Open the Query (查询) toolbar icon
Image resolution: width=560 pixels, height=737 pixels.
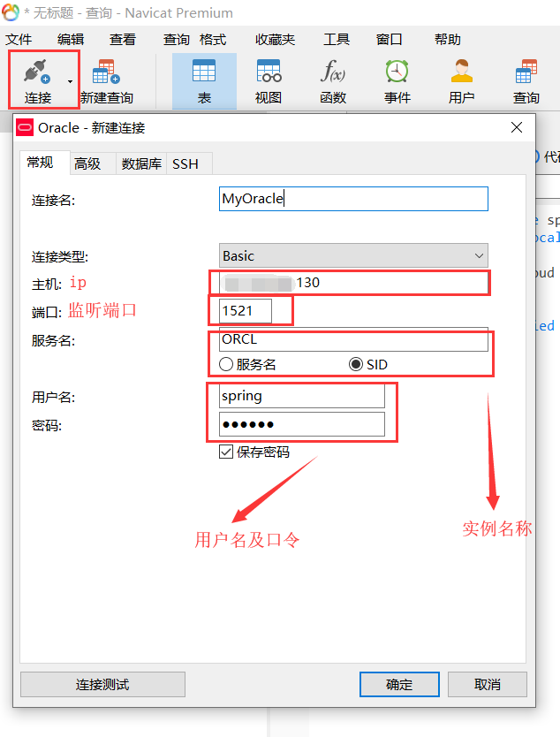pyautogui.click(x=526, y=71)
